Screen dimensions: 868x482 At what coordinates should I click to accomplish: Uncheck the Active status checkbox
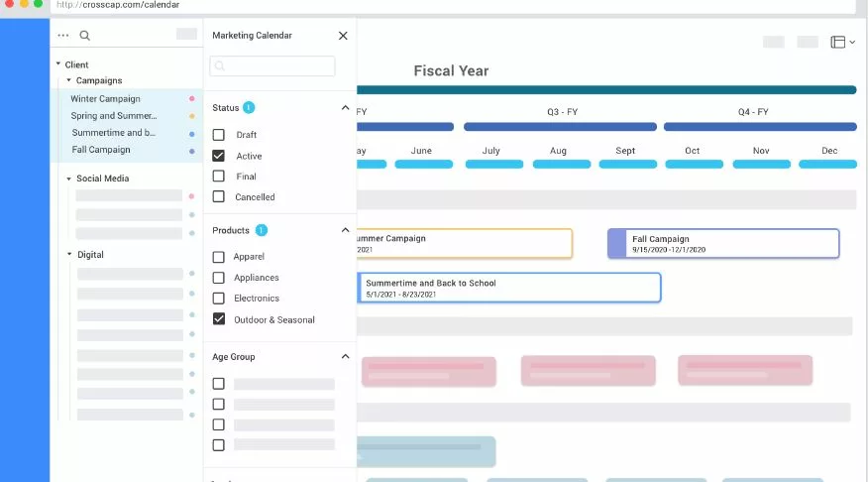pos(219,156)
